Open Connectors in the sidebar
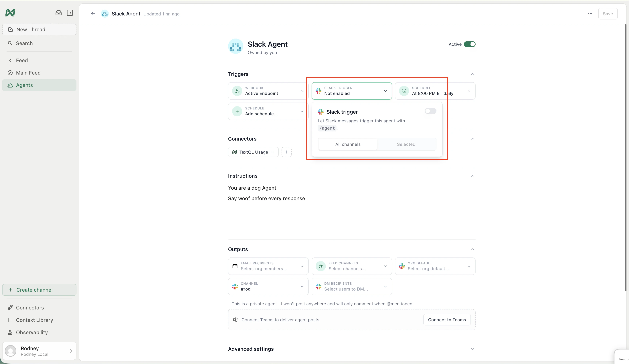The image size is (629, 364). point(39,308)
